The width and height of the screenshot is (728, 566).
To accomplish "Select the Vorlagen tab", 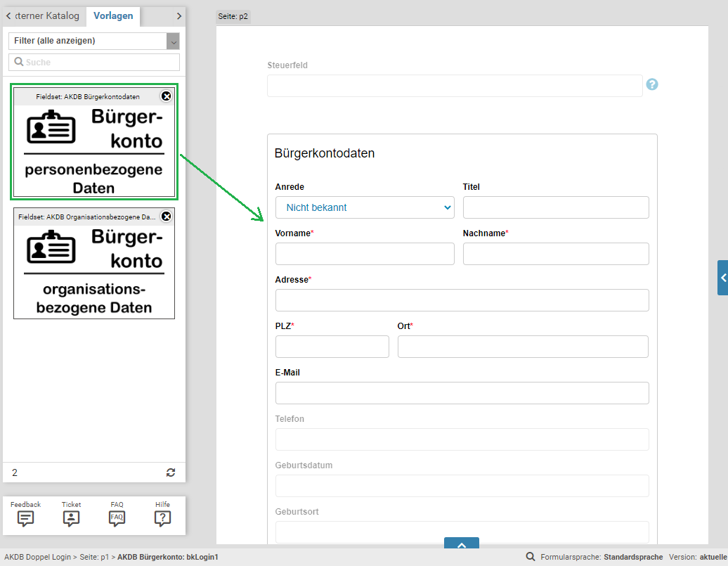I will 113,16.
